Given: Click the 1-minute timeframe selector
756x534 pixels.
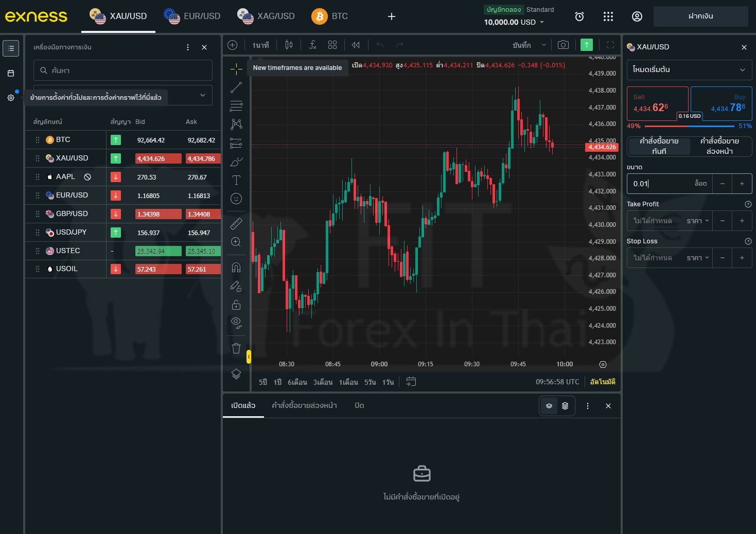Looking at the screenshot, I should [x=260, y=45].
